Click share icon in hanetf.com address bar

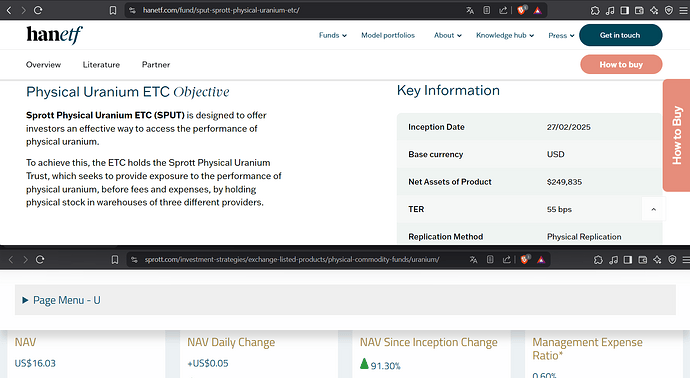click(503, 10)
